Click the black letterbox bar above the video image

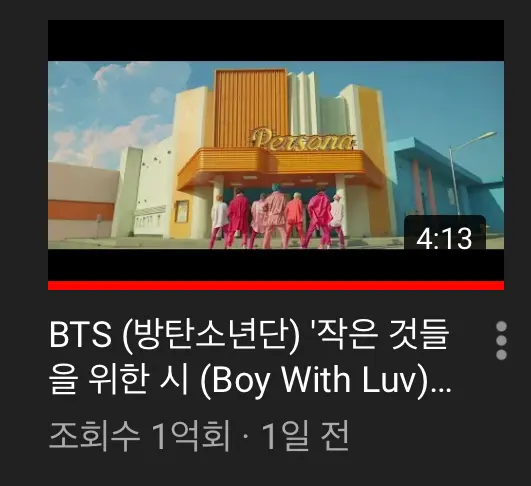(276, 41)
